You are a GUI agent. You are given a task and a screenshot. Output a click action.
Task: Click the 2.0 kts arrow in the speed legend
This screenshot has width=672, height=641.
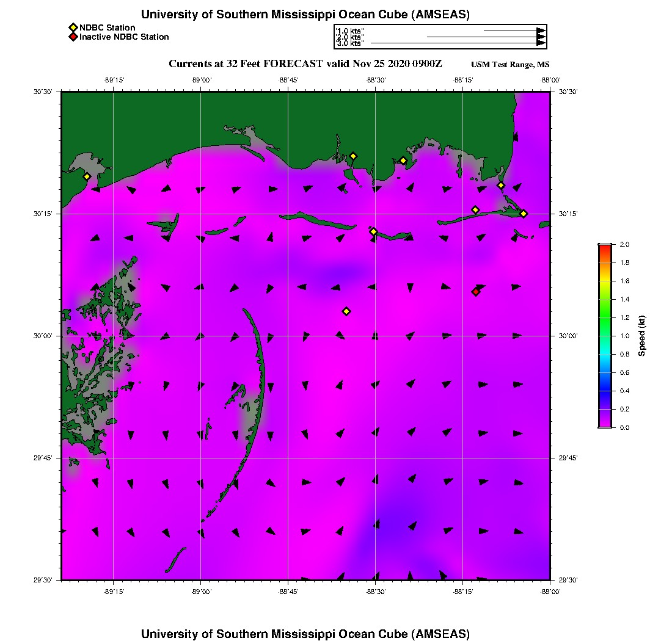click(486, 37)
